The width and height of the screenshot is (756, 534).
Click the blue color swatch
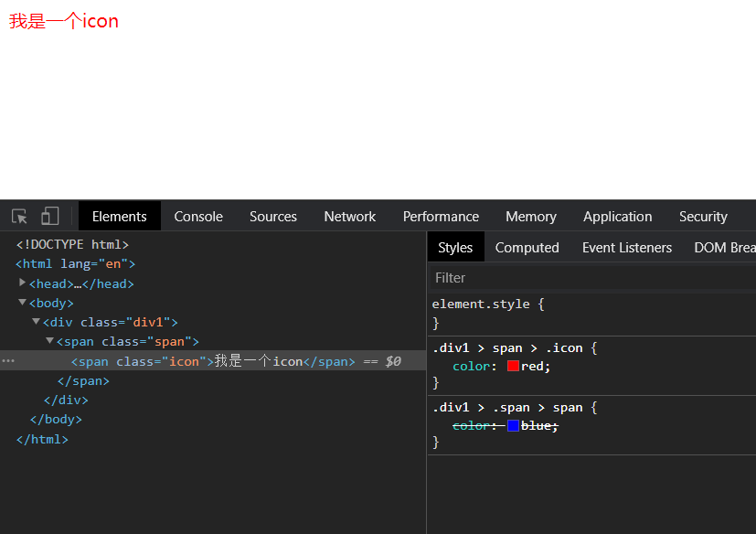(x=513, y=426)
